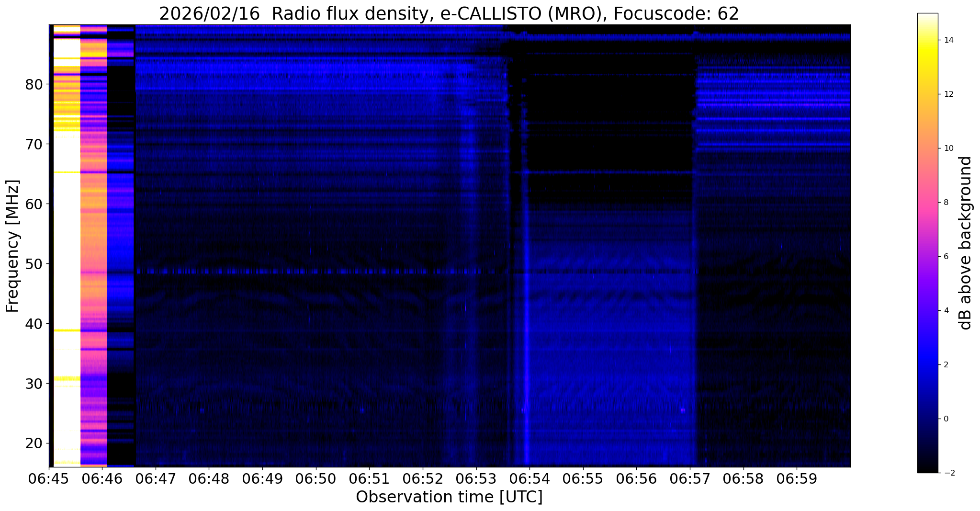Click the 06:53 time tick label
Screen dimensions: 980x511
(x=476, y=478)
